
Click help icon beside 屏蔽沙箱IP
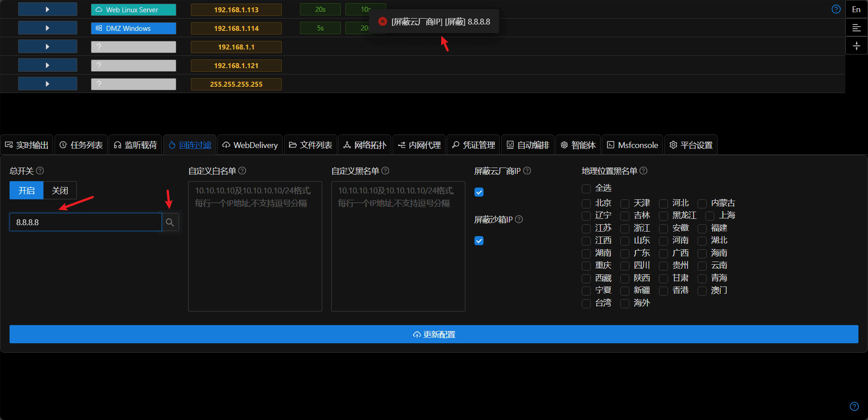tap(519, 219)
